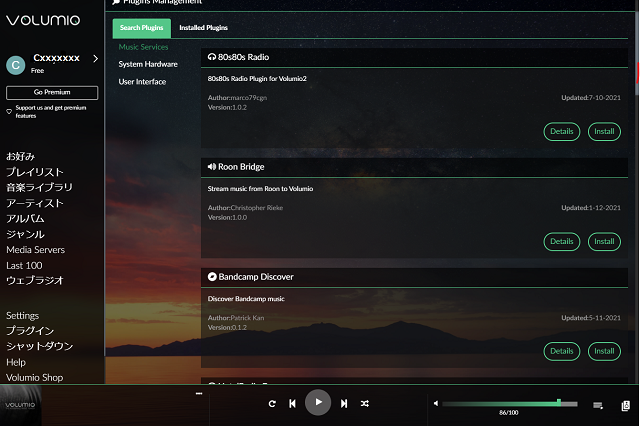Open Last 100 list
The height and width of the screenshot is (426, 640).
point(24,266)
